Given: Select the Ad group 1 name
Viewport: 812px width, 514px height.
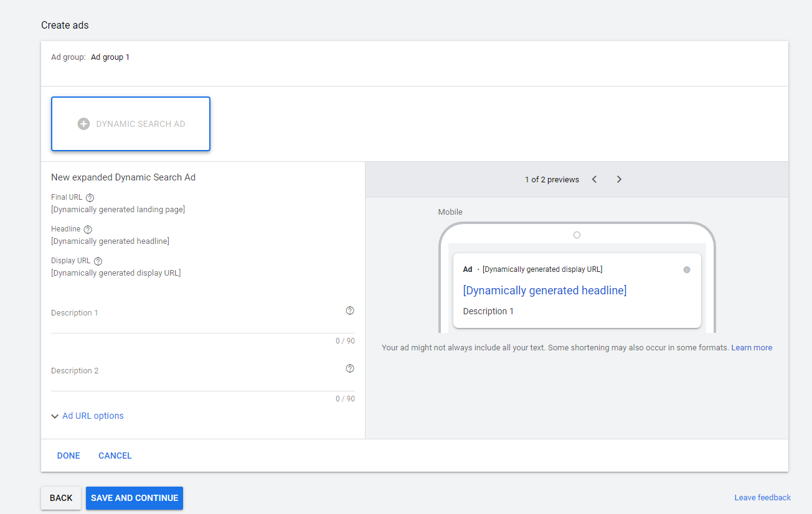Looking at the screenshot, I should pos(110,57).
